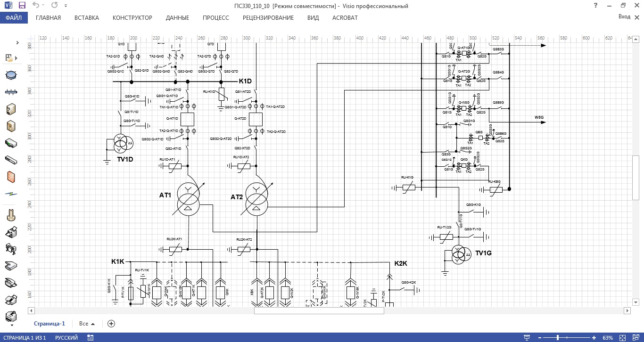This screenshot has height=342, width=644.
Task: Click the Switch Windows icon in status bar
Action: (636, 338)
